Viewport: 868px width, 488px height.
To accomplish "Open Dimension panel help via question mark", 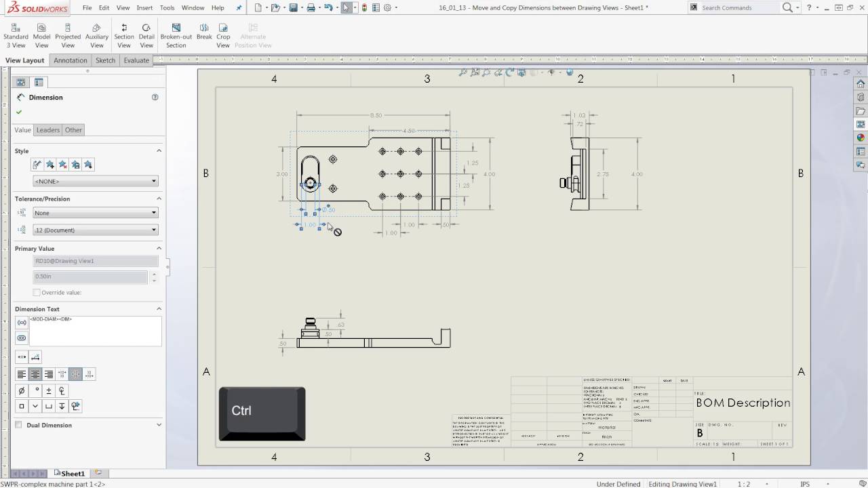I will point(155,97).
